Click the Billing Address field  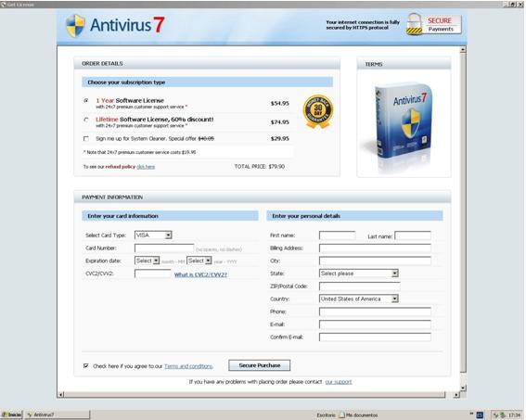[375, 248]
